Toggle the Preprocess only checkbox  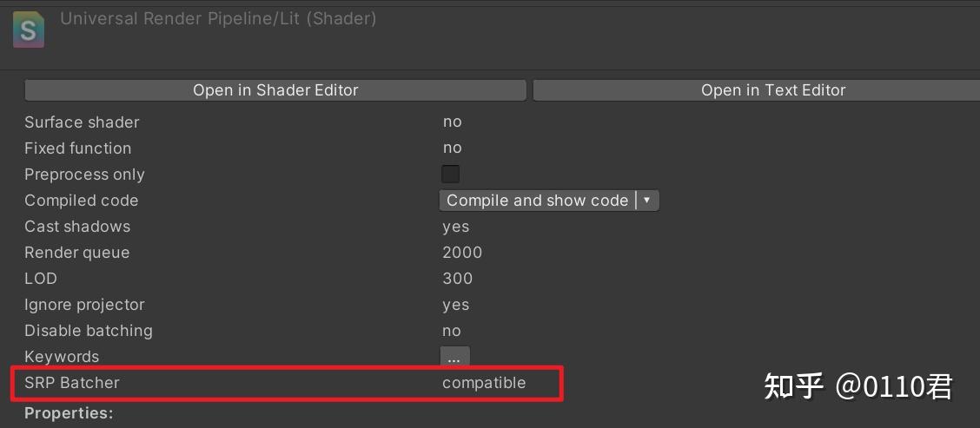tap(451, 174)
